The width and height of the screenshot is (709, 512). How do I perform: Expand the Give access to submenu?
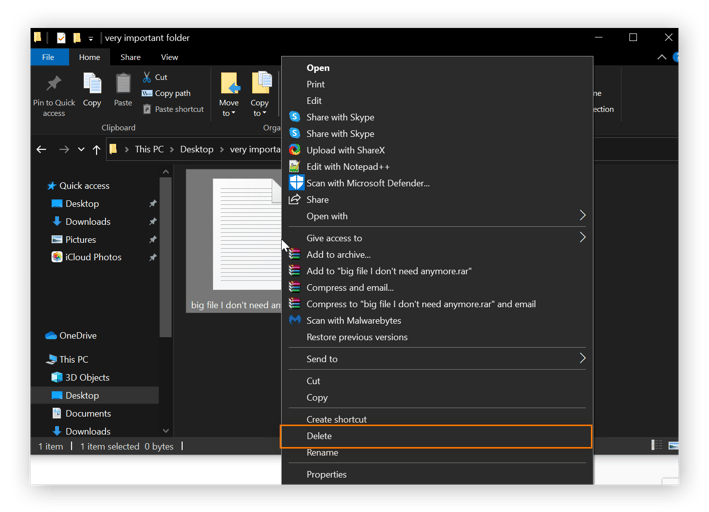tap(582, 238)
